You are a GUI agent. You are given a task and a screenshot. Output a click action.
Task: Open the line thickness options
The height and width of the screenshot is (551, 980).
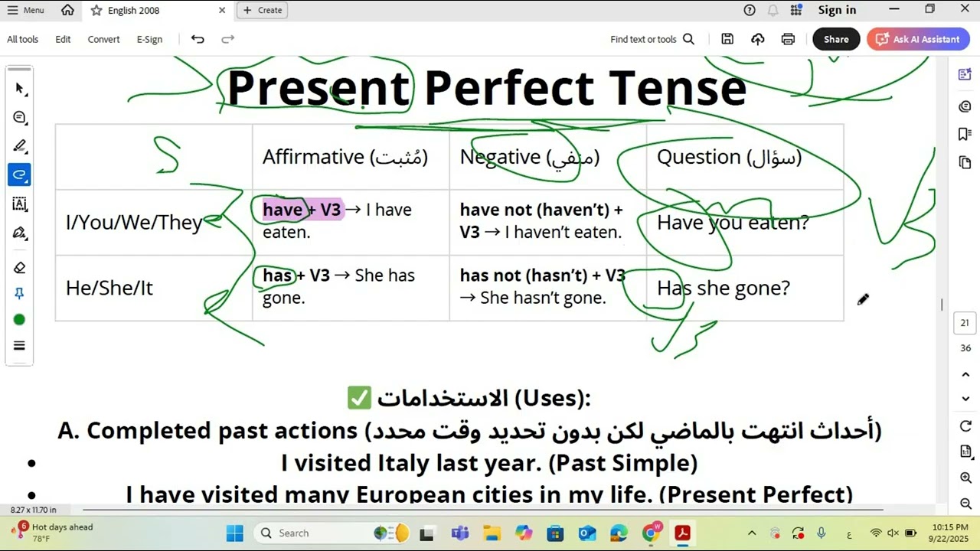click(x=20, y=346)
